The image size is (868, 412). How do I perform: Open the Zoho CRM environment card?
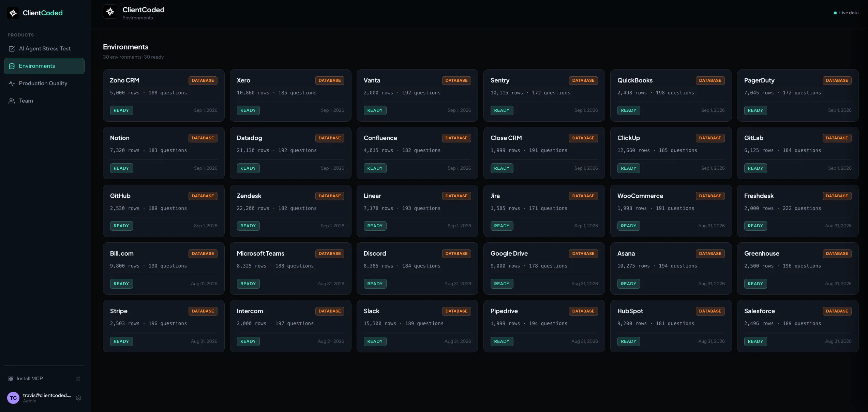(x=164, y=95)
